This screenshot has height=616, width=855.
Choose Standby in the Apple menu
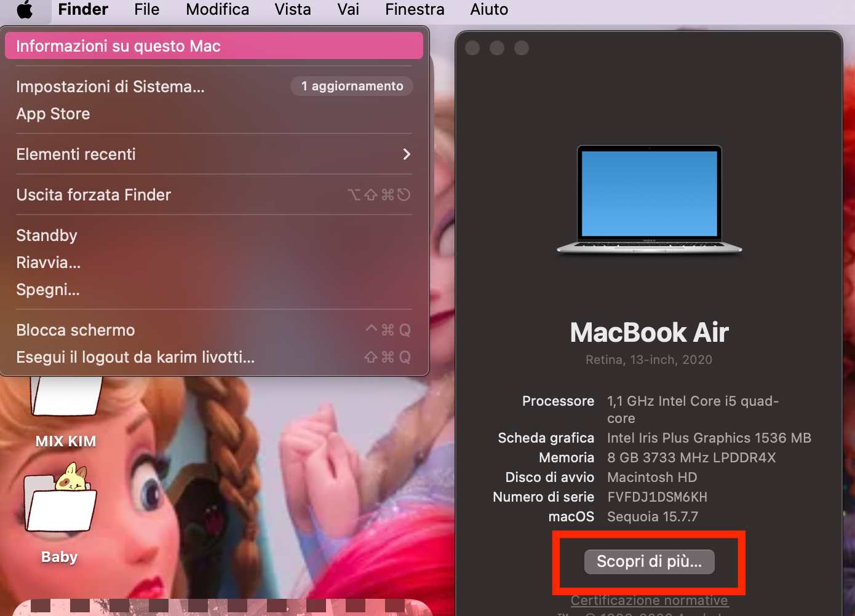tap(214, 235)
